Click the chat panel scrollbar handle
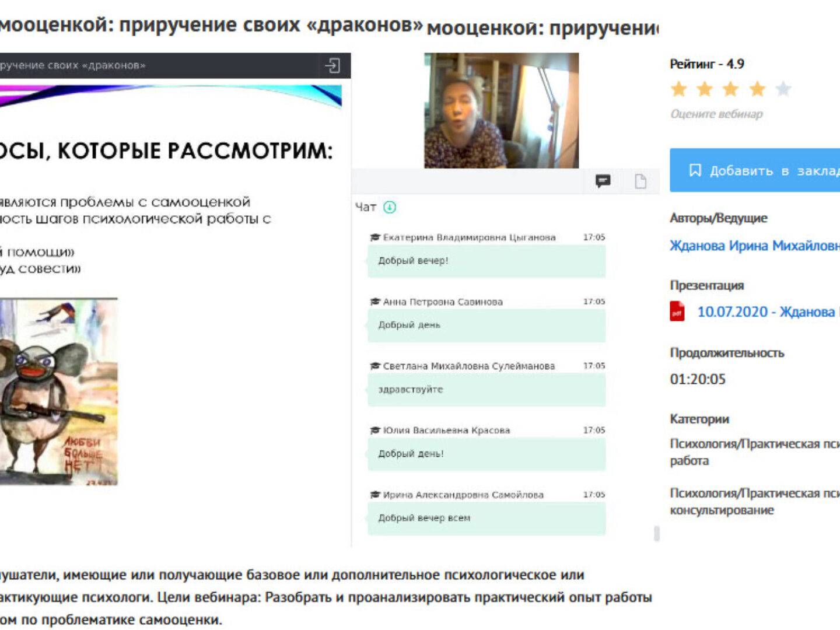The width and height of the screenshot is (840, 630). pos(657,534)
